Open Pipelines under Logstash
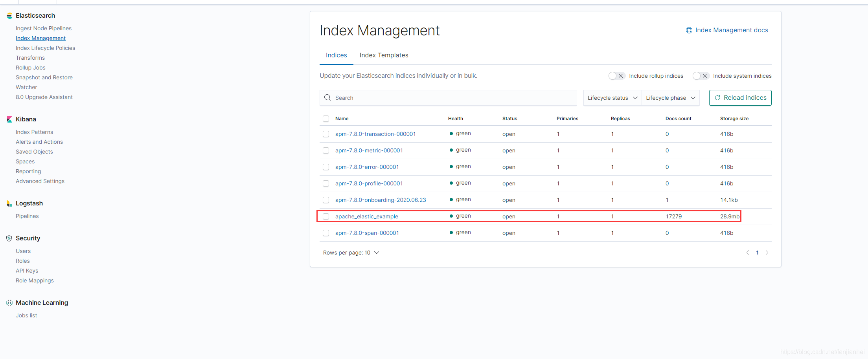The width and height of the screenshot is (868, 359). 27,216
